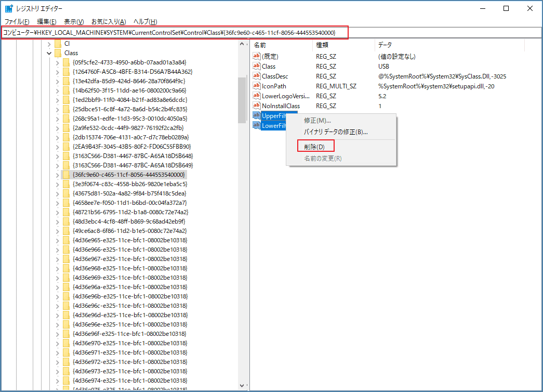Click the data value 5.2
The image size is (543, 392).
point(382,96)
